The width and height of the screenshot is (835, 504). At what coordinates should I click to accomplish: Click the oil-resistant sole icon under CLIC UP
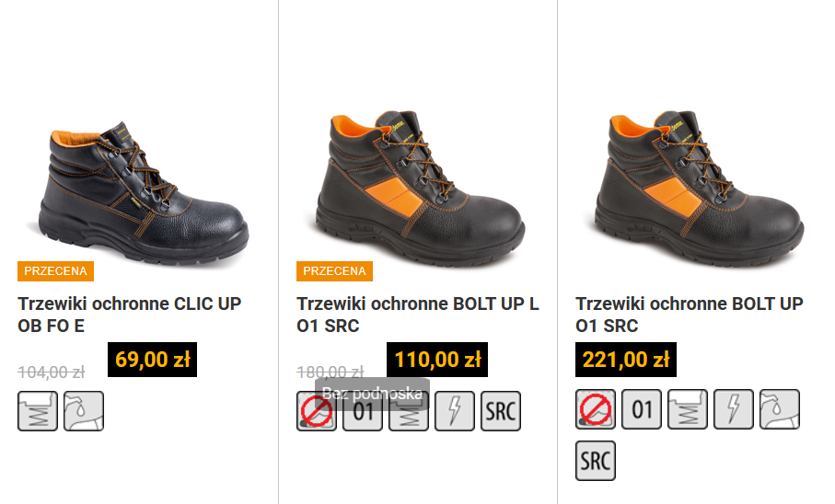(x=84, y=411)
